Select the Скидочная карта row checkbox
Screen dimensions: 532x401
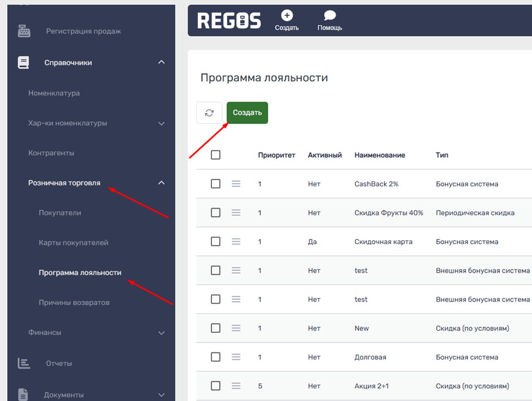coord(216,241)
